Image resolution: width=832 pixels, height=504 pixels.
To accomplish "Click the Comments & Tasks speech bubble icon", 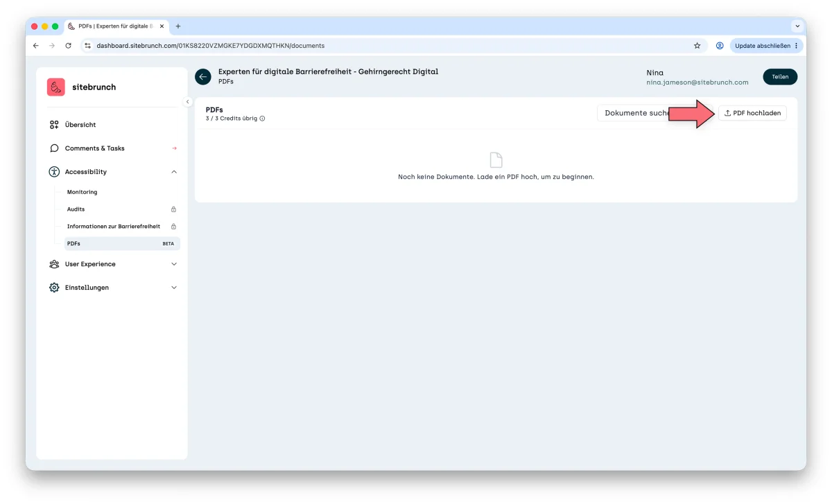I will (x=54, y=148).
